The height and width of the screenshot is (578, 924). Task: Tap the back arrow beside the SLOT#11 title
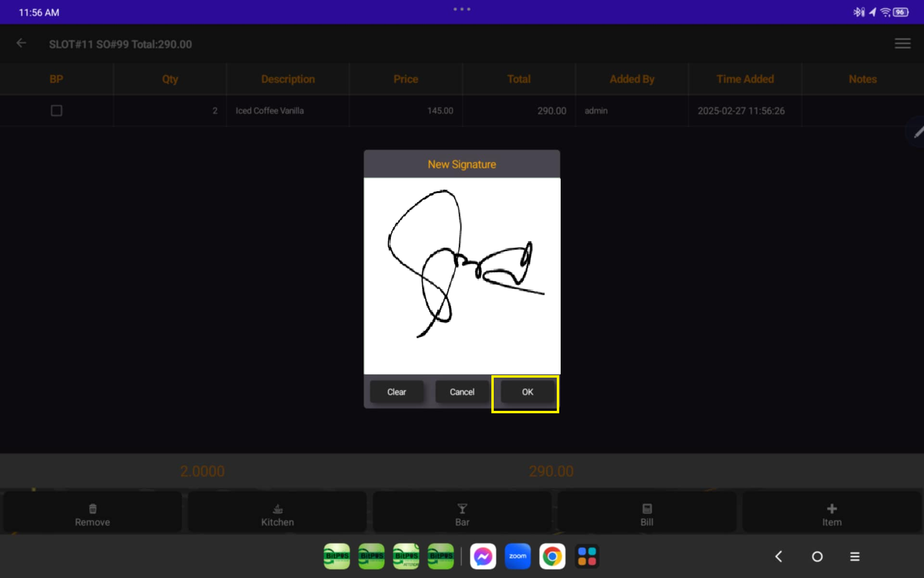coord(21,43)
